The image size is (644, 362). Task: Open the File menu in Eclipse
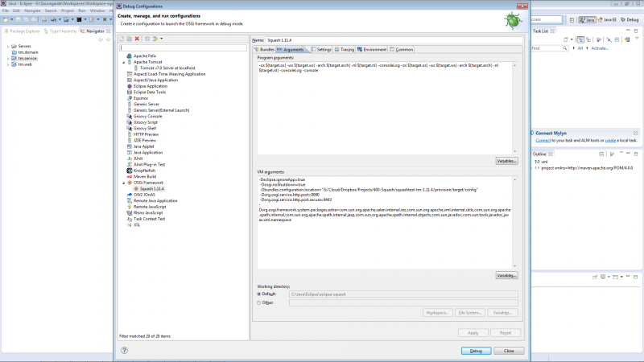[x=6, y=10]
